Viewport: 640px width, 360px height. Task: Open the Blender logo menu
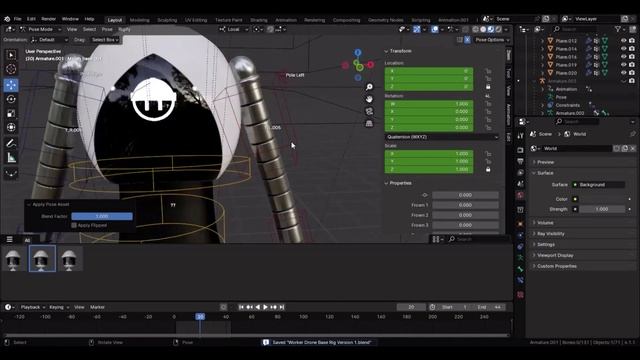7,19
